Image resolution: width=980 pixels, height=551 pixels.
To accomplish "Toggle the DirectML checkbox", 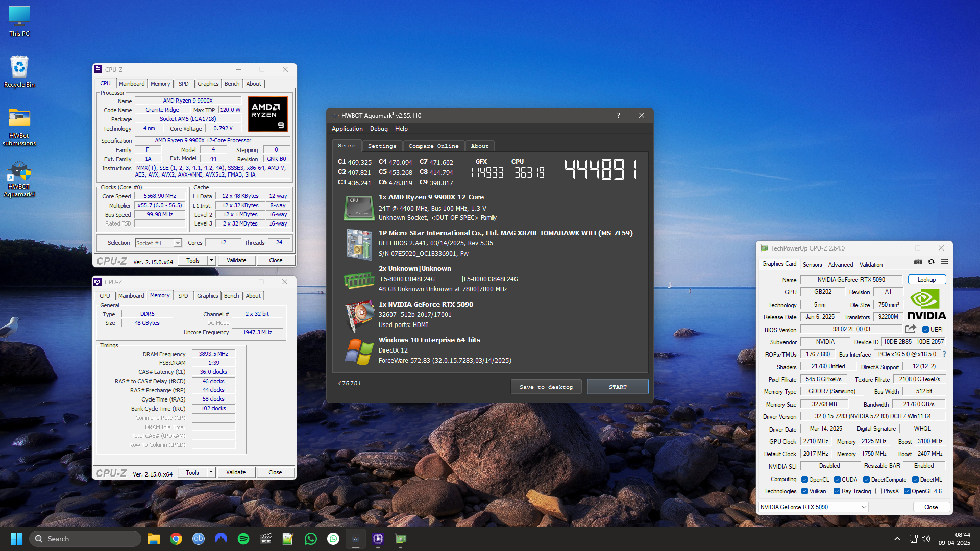I will point(915,480).
